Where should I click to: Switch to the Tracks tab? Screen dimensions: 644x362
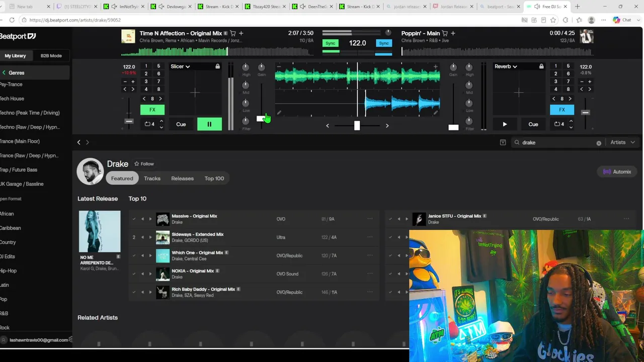point(152,178)
